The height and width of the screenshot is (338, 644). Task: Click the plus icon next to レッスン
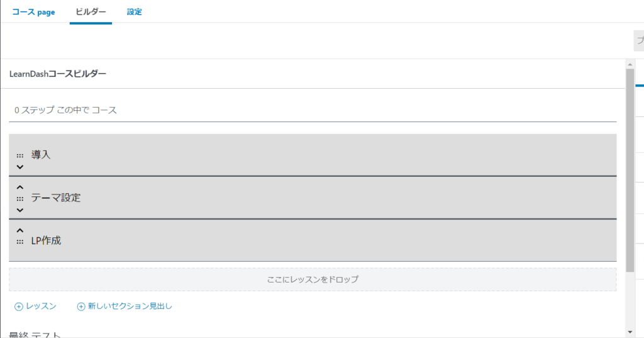[18, 307]
